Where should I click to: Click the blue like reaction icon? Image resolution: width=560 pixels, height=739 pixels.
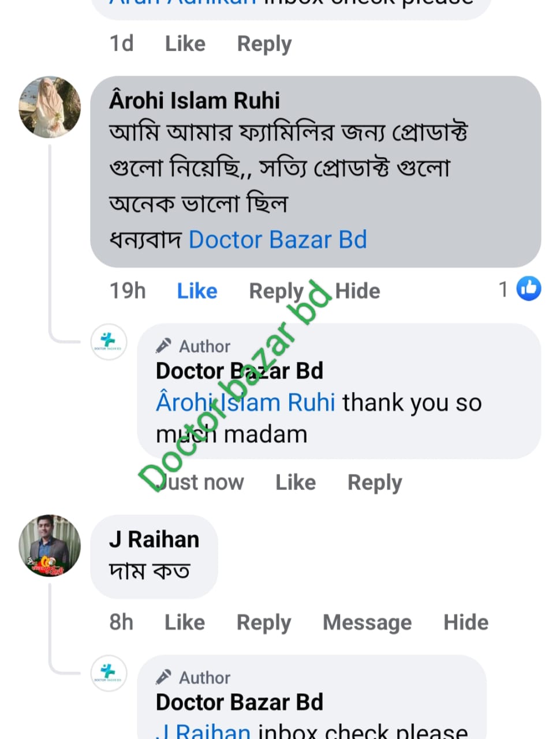[528, 289]
